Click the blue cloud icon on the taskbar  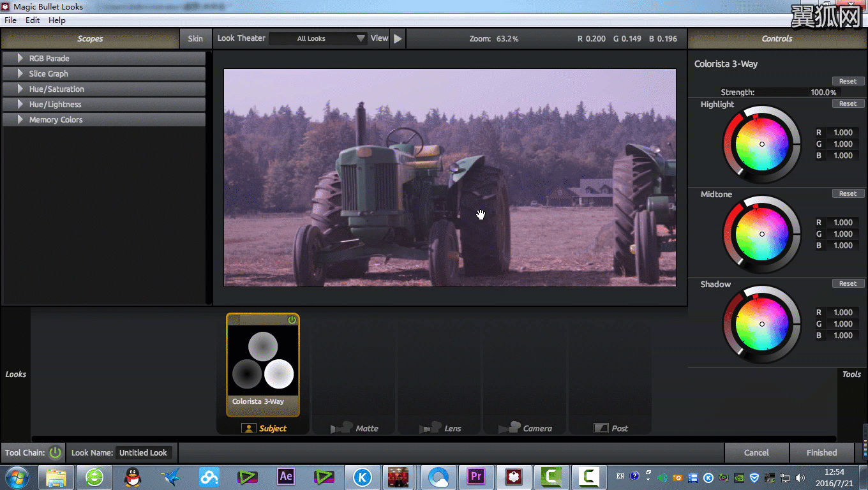[209, 477]
